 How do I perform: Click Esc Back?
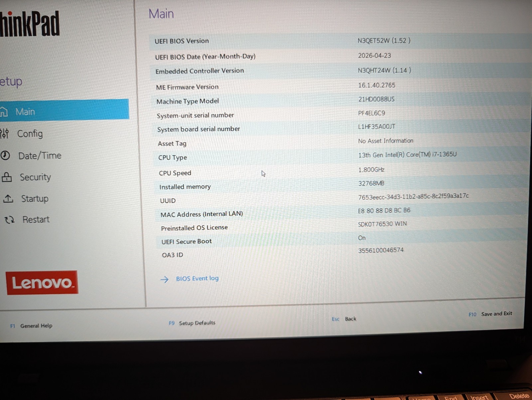pyautogui.click(x=344, y=319)
